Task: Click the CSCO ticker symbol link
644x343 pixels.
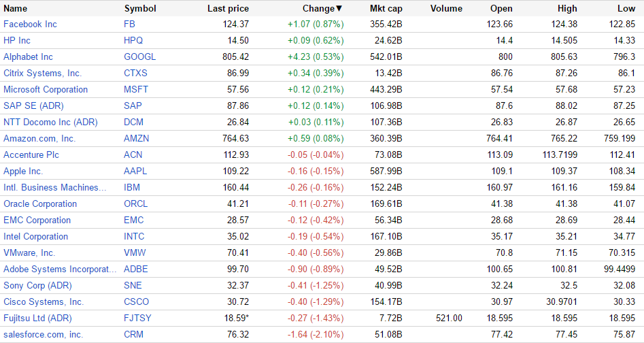Action: pos(137,302)
